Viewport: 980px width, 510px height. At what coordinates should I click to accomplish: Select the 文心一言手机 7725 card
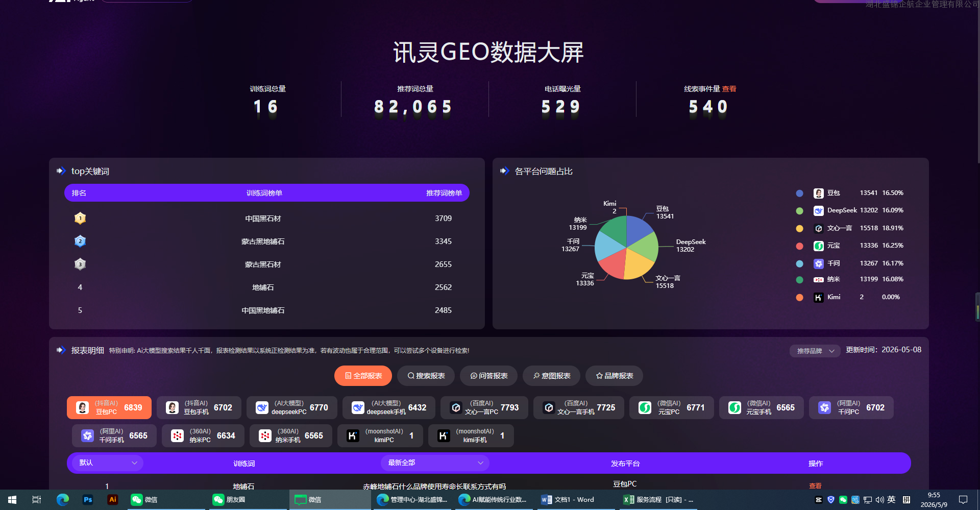pos(579,407)
